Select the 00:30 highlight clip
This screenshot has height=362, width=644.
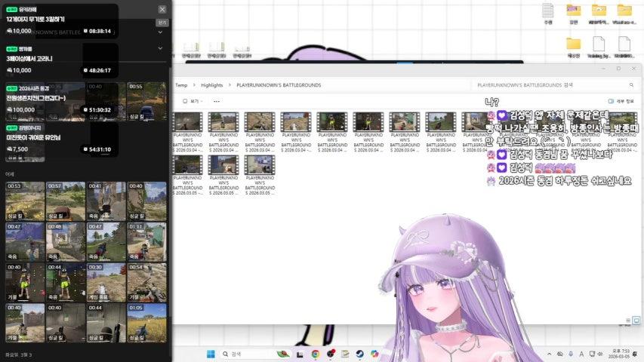pos(106,282)
